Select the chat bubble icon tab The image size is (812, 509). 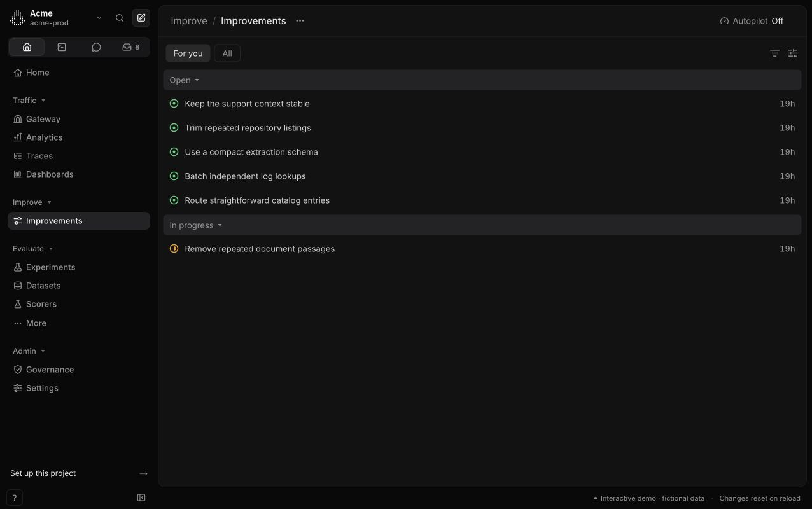tap(96, 47)
